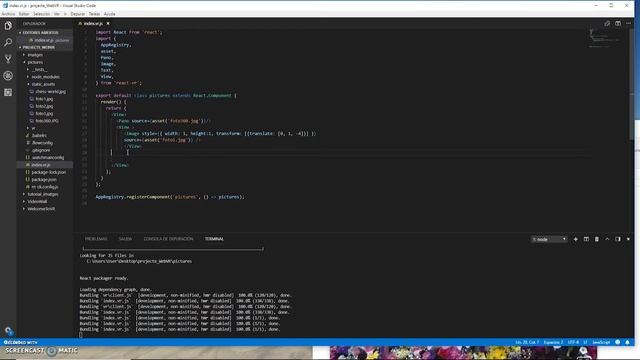Open foto1.jpg in explorer
Screen dimensions: 640x360
[x=45, y=99]
